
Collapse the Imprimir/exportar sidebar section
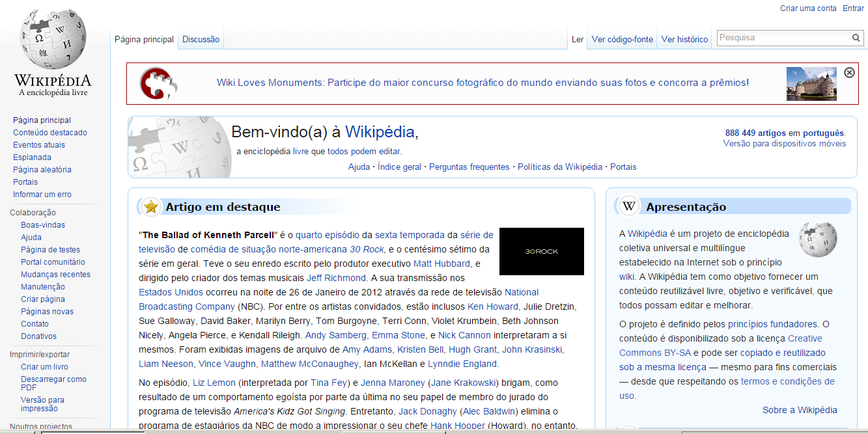point(40,355)
